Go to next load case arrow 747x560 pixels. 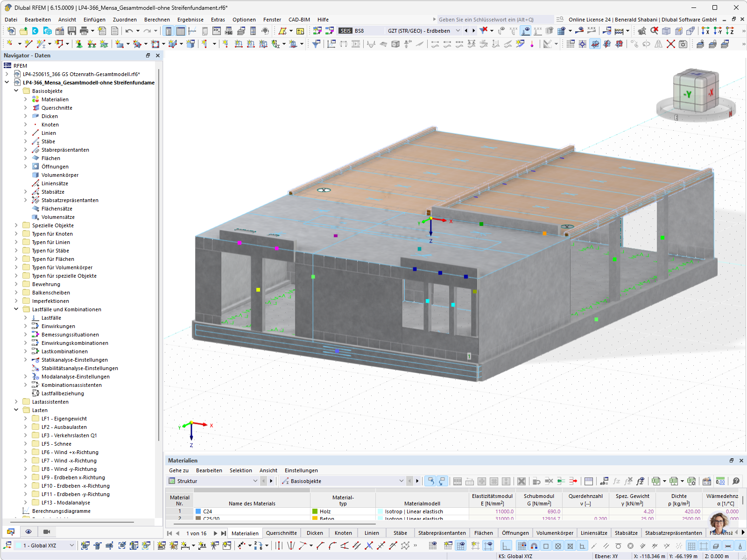coord(473,31)
